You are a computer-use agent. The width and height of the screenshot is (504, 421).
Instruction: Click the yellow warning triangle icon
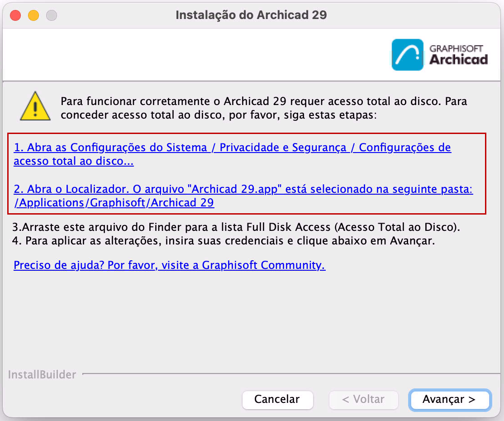pos(35,106)
